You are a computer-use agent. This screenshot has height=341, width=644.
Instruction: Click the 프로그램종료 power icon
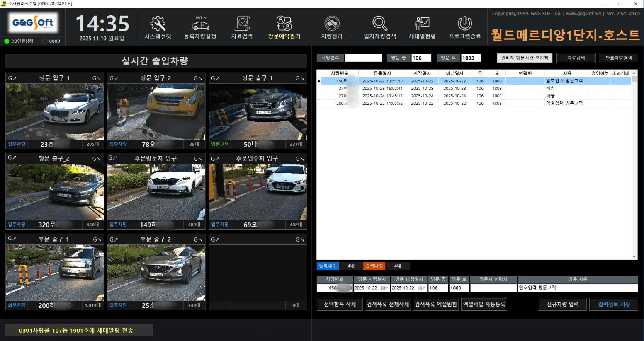click(464, 27)
